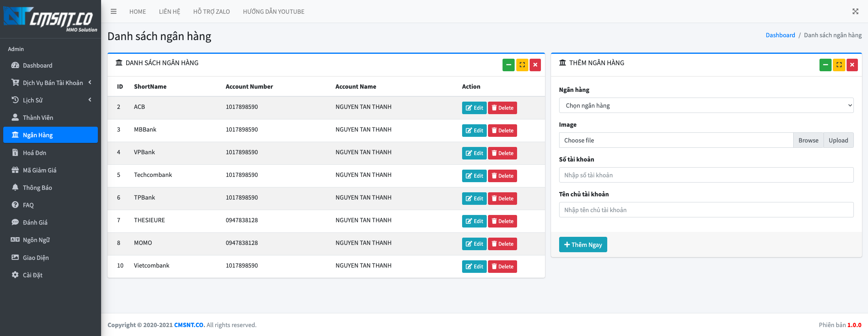Screen dimensions: 868x336
Task: Go to Mã Giảm Giá page
Action: tap(40, 170)
